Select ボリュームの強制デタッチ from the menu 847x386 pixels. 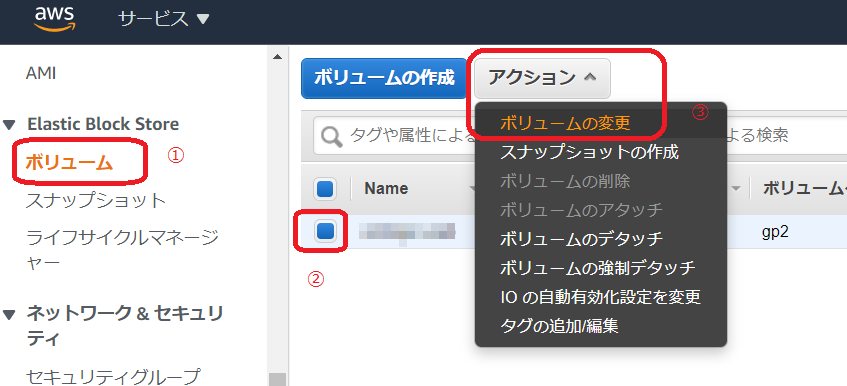598,267
